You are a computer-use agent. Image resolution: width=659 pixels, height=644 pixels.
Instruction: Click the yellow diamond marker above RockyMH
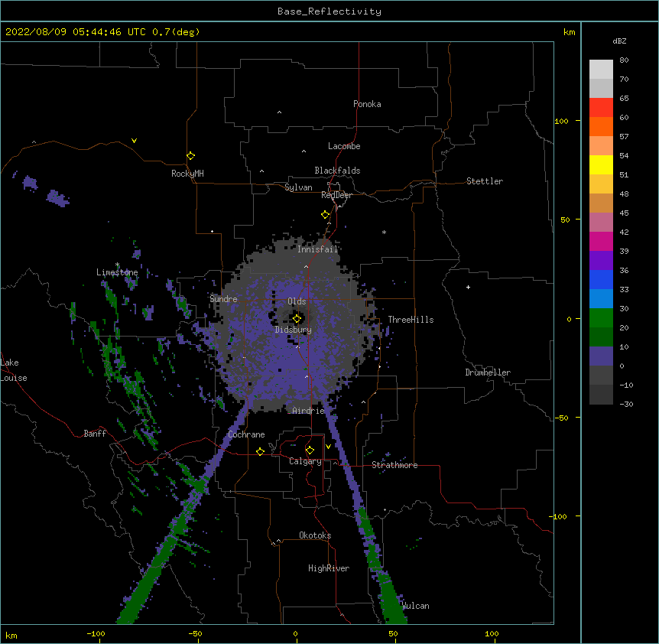tap(191, 156)
